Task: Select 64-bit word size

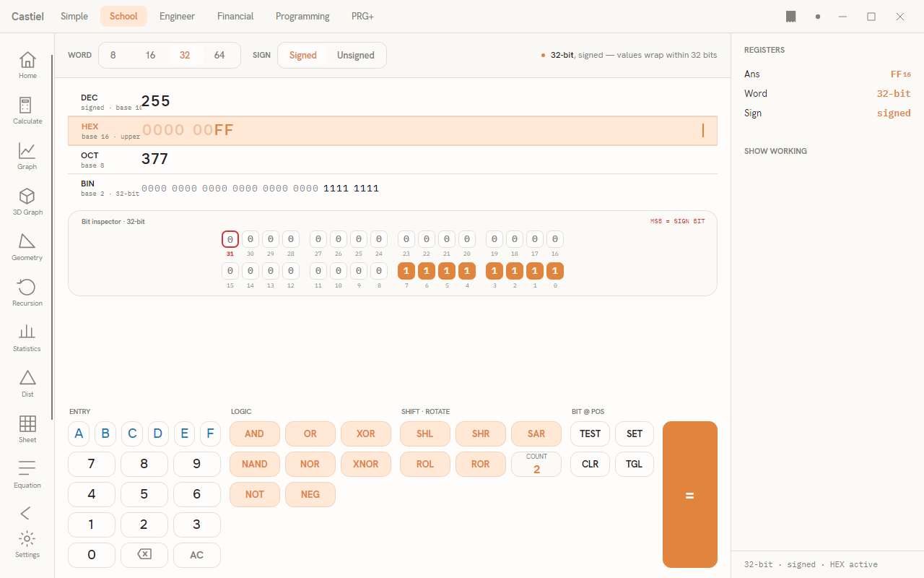Action: click(x=219, y=56)
